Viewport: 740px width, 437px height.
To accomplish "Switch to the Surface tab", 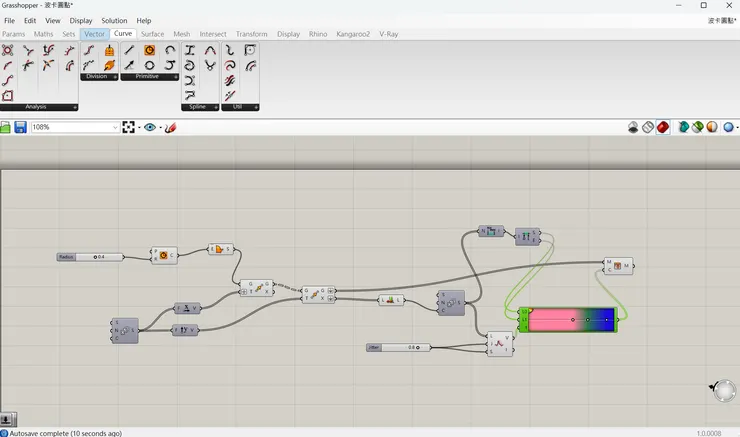I will [152, 34].
